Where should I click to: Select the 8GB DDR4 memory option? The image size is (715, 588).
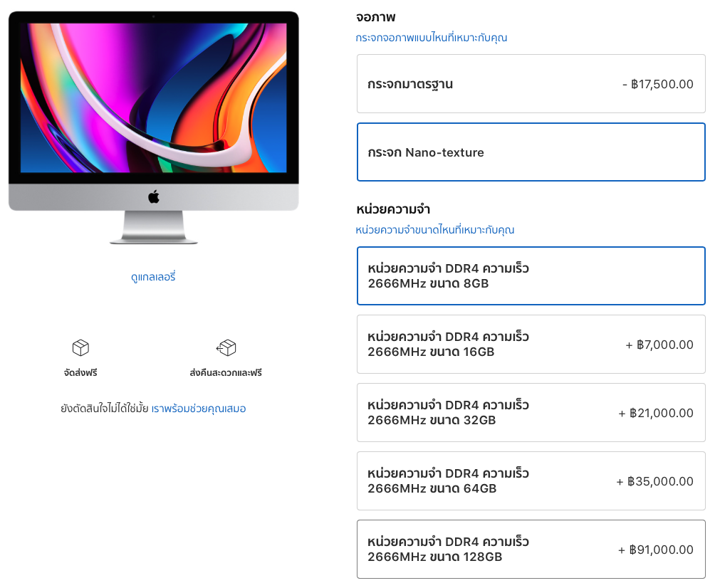coord(531,276)
